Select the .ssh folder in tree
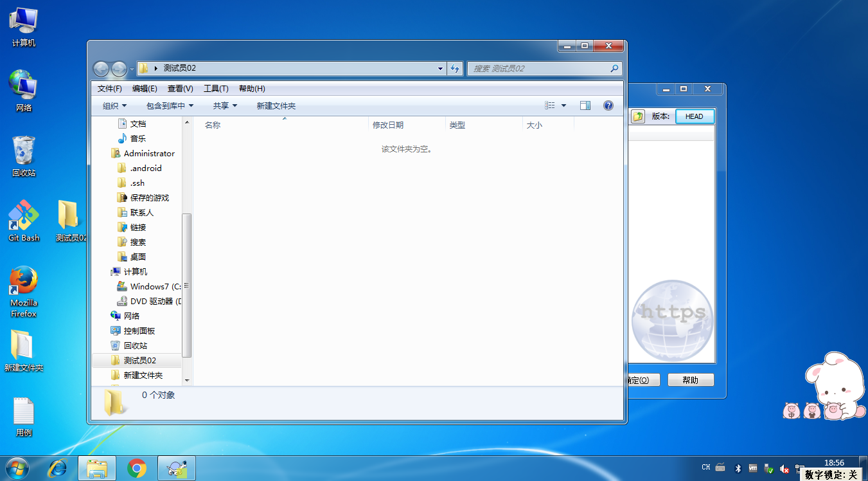 click(131, 183)
